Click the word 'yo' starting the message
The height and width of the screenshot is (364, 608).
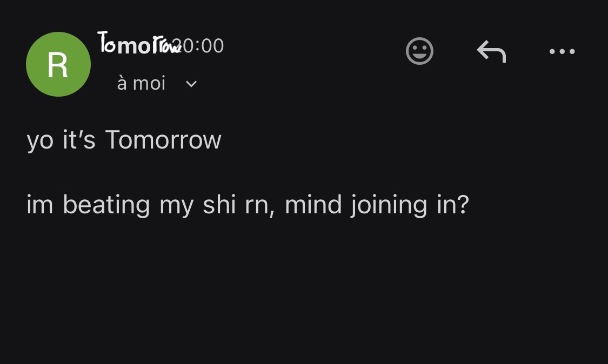point(40,141)
